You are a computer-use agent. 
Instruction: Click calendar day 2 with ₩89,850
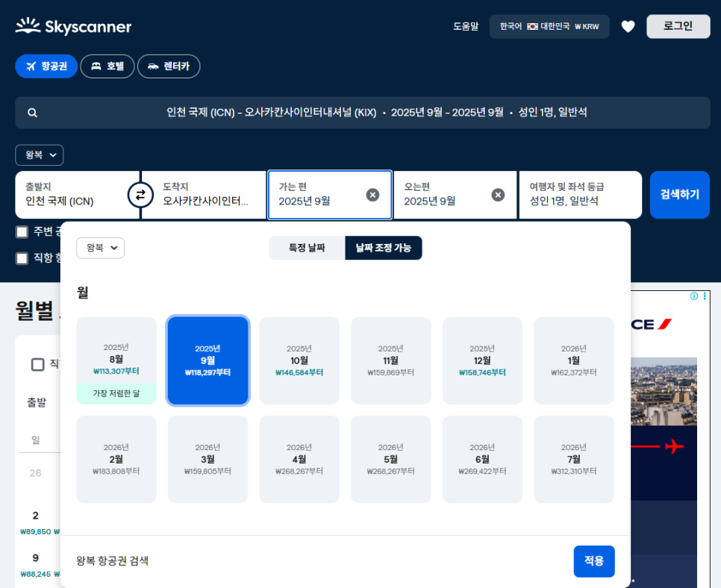(x=36, y=522)
